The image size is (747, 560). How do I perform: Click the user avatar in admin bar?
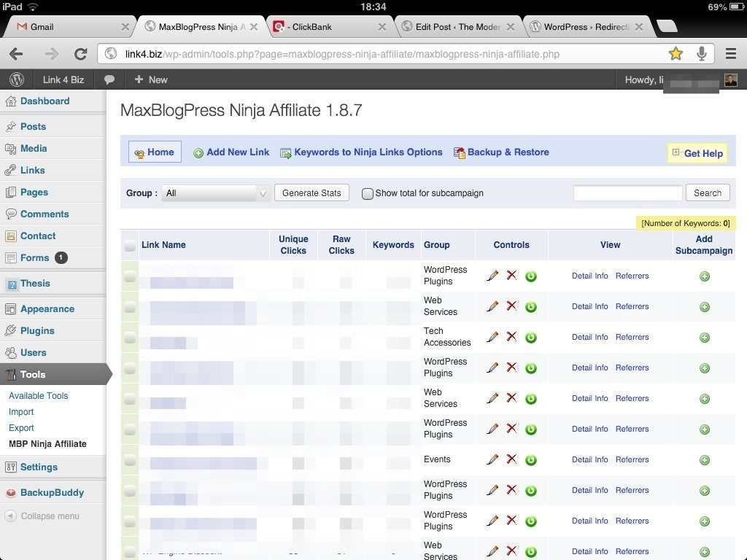pyautogui.click(x=731, y=79)
